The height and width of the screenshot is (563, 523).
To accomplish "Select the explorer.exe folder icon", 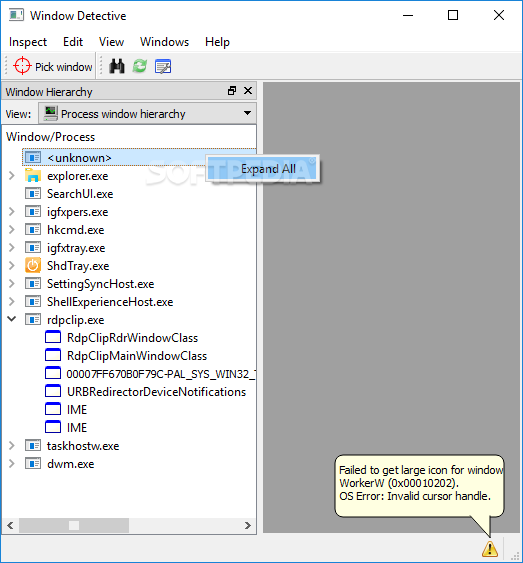I will (33, 176).
